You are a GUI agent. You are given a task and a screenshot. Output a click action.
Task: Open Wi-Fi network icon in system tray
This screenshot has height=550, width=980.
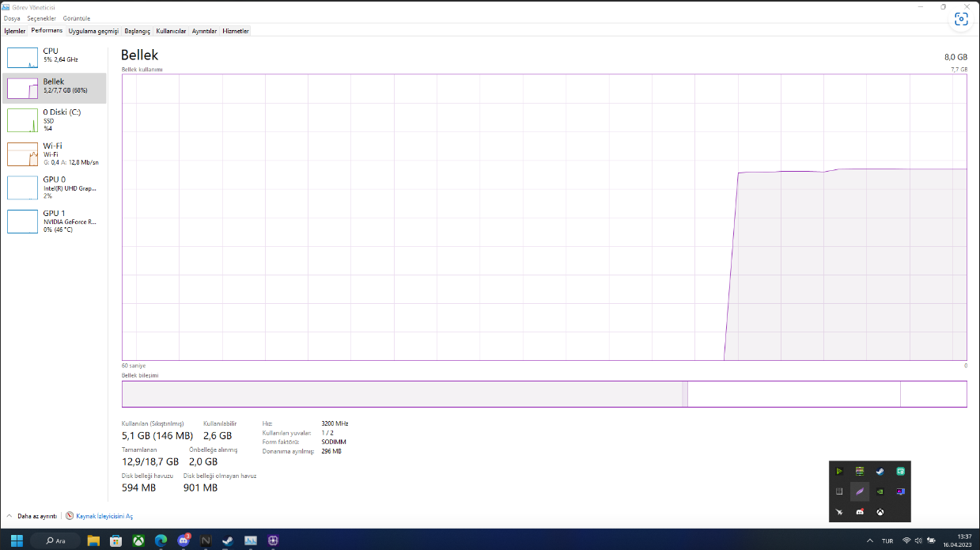click(x=906, y=541)
